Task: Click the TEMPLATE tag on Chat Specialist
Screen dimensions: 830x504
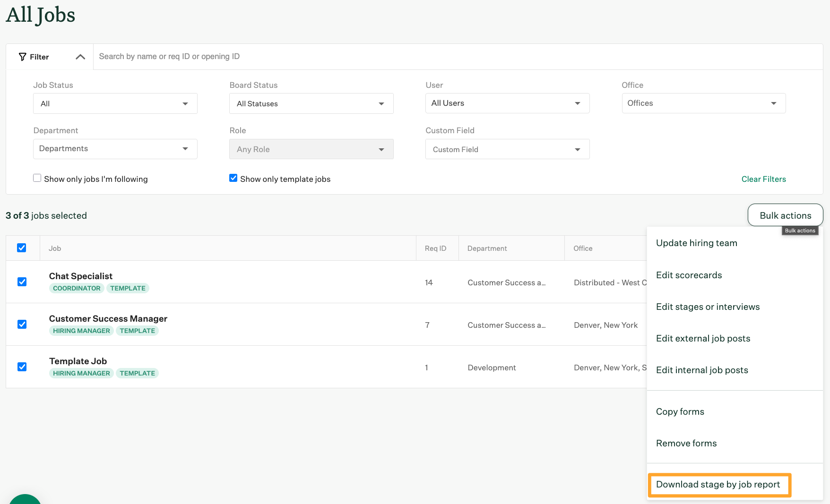Action: [x=128, y=288]
